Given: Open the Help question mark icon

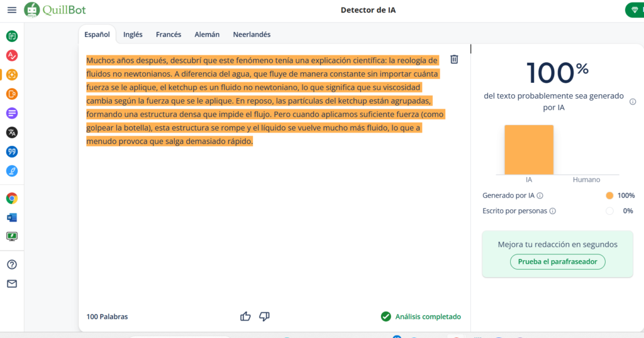Looking at the screenshot, I should (x=12, y=264).
